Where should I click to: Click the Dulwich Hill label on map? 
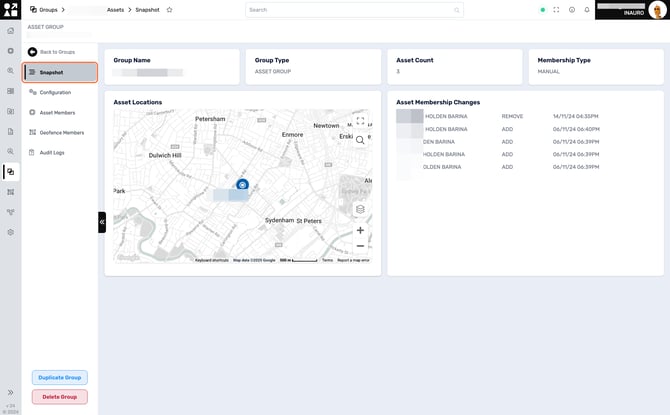coord(165,155)
